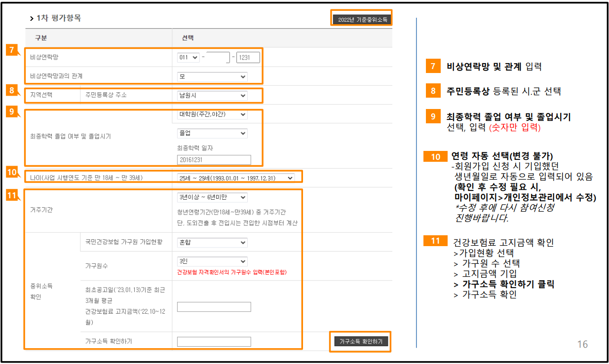Screen dimensions: 609x364
Task: Open the 3년이상 ~ 6년미만 residence period dropdown
Action: point(212,197)
